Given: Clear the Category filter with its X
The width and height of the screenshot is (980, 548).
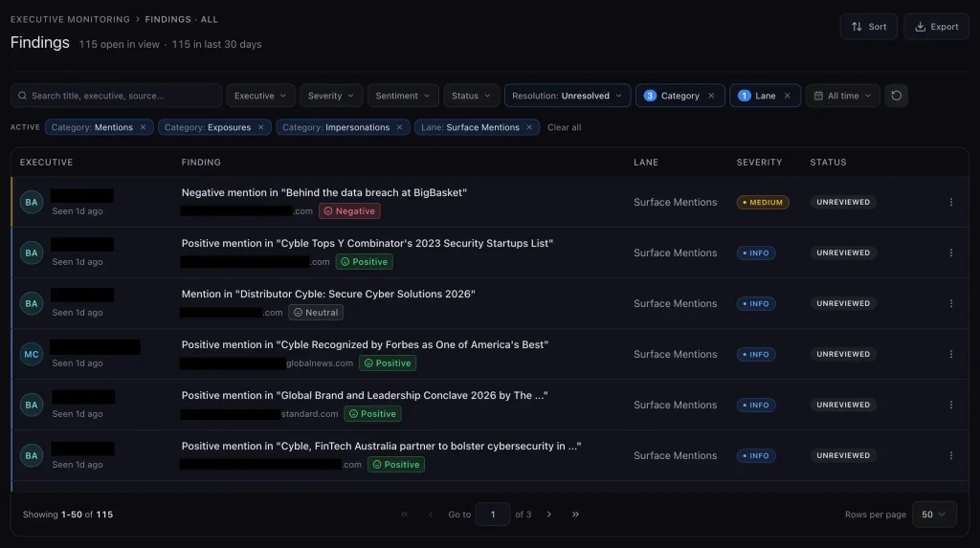Looking at the screenshot, I should (x=711, y=96).
